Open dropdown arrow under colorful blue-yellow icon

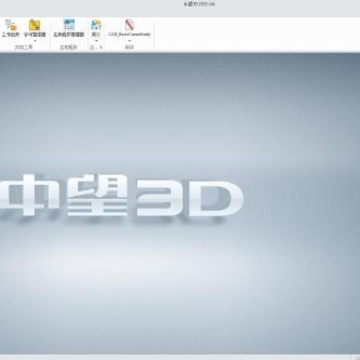tap(96, 41)
